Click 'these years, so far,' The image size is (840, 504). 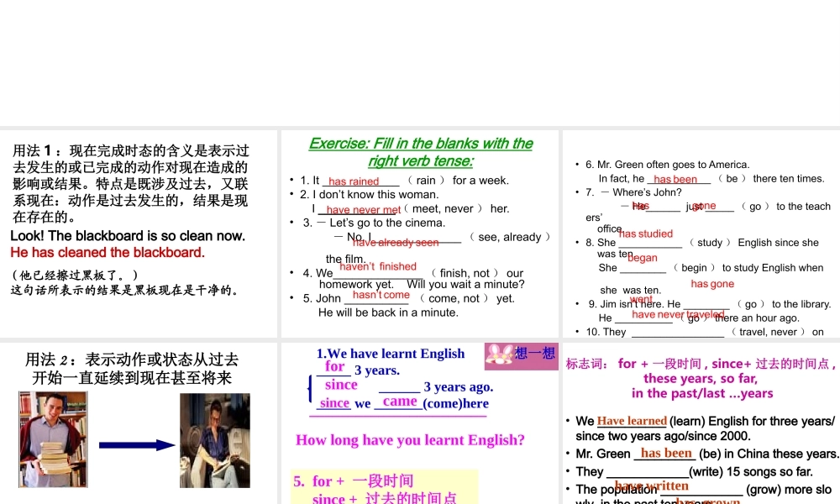click(701, 379)
